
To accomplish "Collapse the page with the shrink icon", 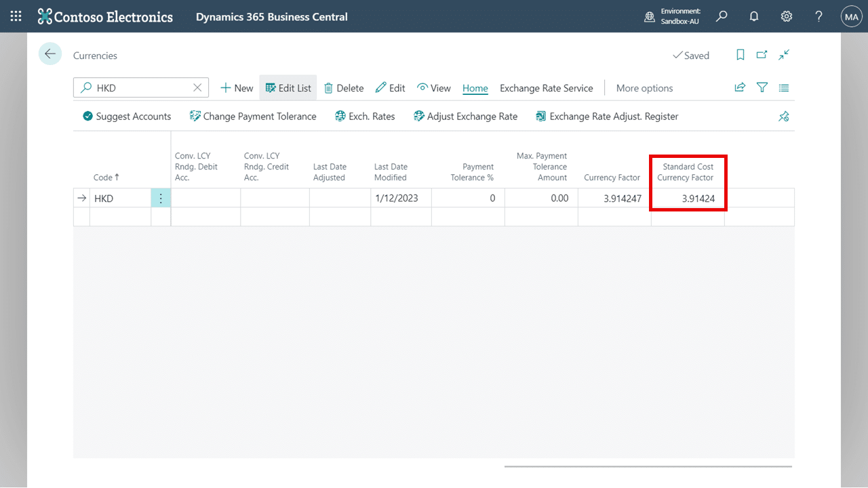I will [x=784, y=55].
